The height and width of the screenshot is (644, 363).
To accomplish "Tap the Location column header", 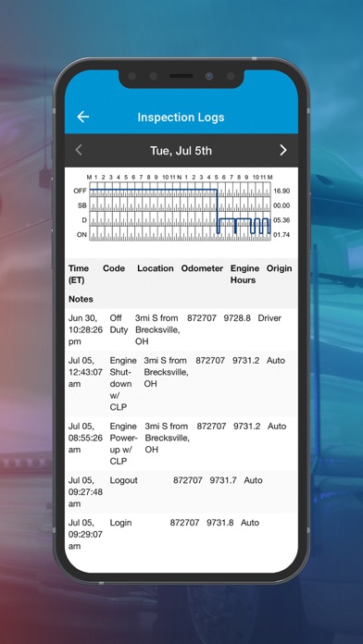I will pos(156,268).
